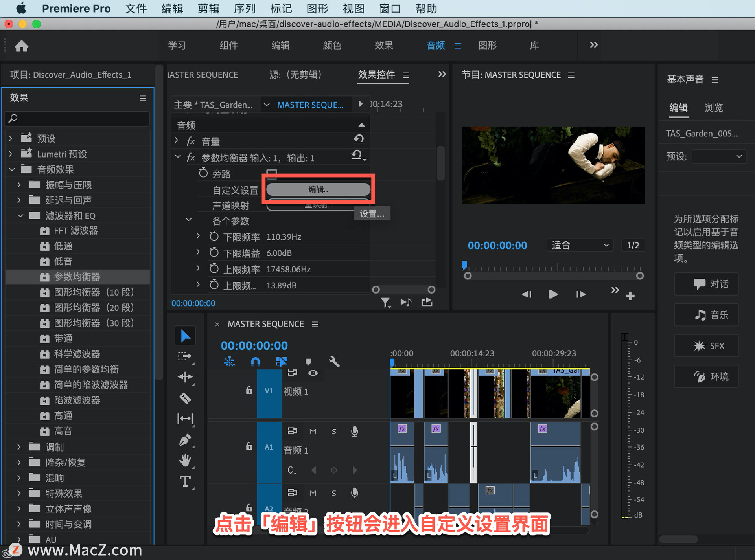Select the Track Select Forward tool
The image size is (755, 560).
(185, 356)
